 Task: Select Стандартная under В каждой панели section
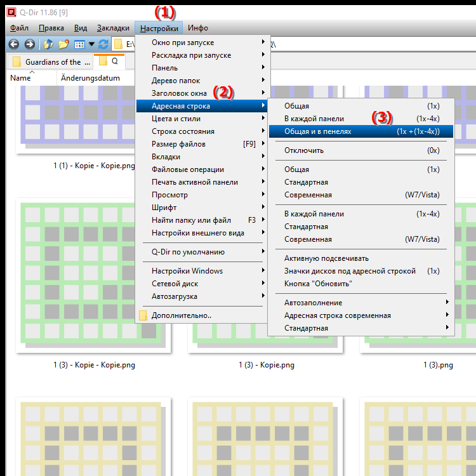point(361,227)
